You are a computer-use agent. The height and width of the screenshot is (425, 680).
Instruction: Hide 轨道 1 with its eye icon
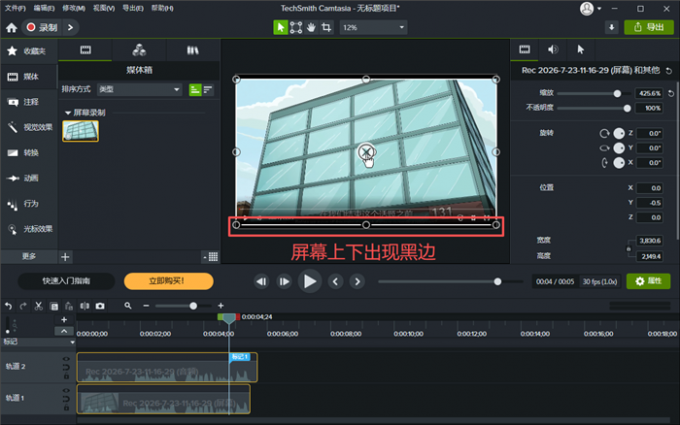point(66,390)
